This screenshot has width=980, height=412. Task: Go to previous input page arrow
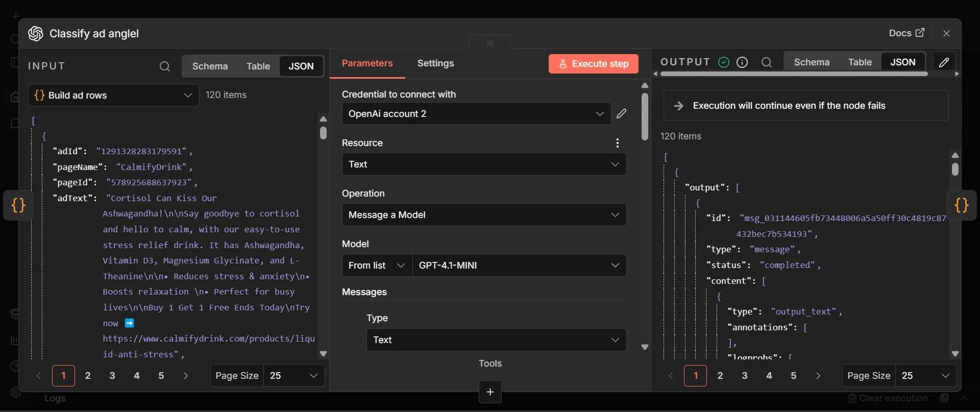click(38, 376)
